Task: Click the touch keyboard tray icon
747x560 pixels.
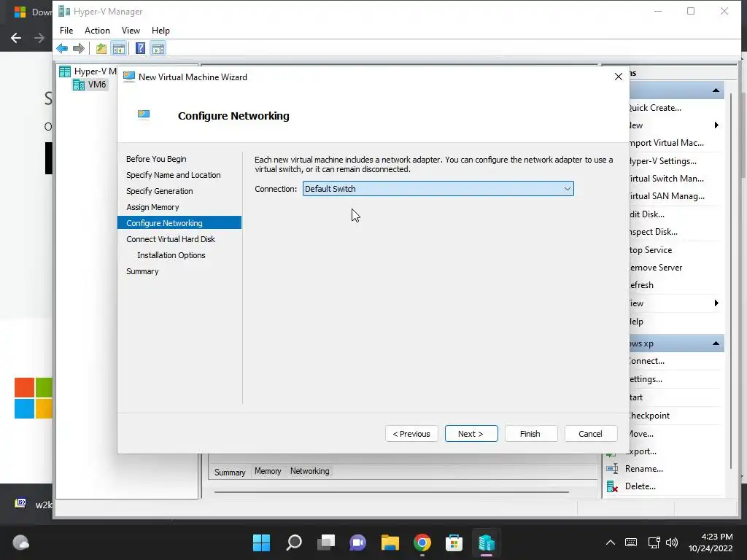Action: (631, 542)
